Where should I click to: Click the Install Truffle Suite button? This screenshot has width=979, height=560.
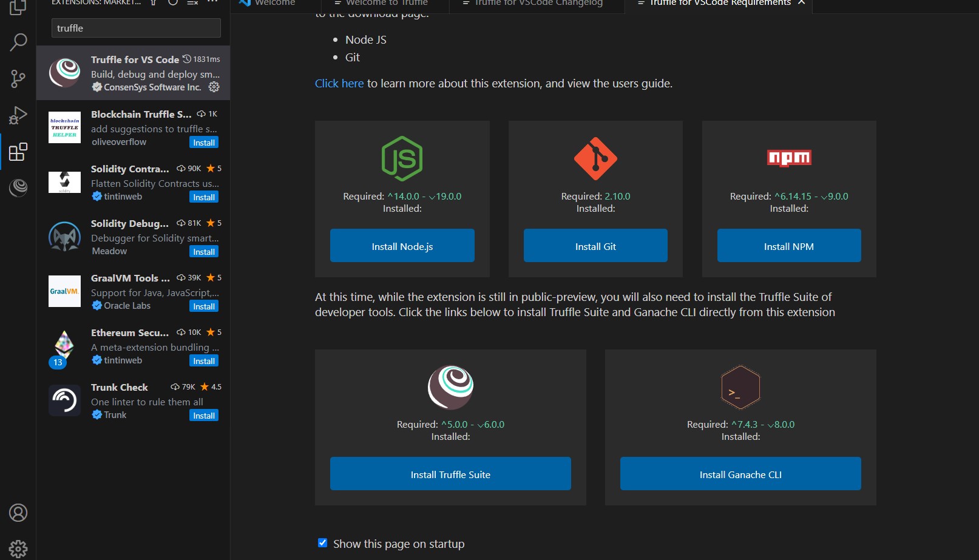coord(450,474)
